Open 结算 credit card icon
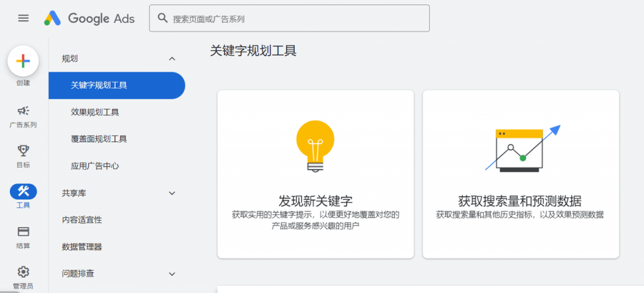The width and height of the screenshot is (644, 293). tap(23, 231)
